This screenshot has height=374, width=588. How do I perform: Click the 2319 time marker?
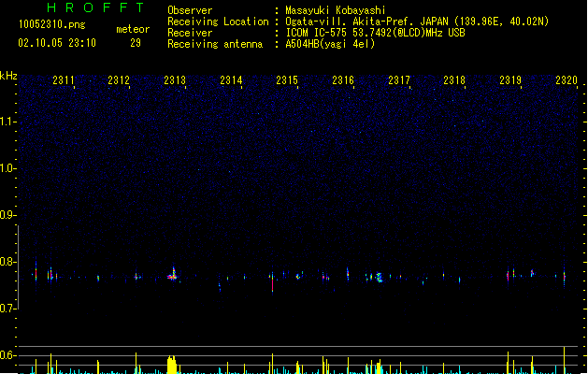(x=510, y=80)
